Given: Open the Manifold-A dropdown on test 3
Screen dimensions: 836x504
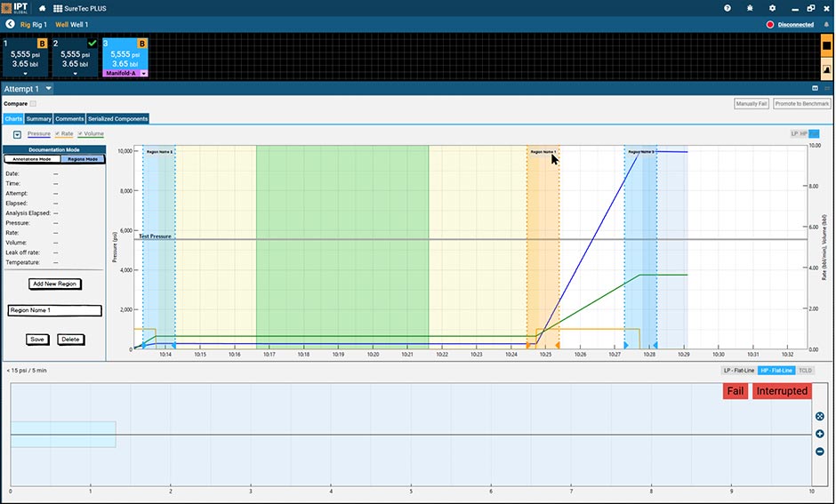Looking at the screenshot, I should coord(143,74).
